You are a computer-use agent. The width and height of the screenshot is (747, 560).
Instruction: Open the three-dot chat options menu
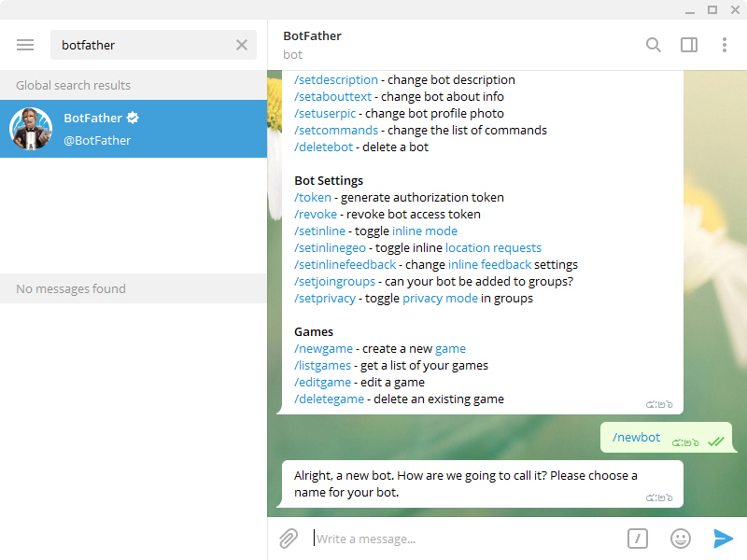pyautogui.click(x=725, y=45)
